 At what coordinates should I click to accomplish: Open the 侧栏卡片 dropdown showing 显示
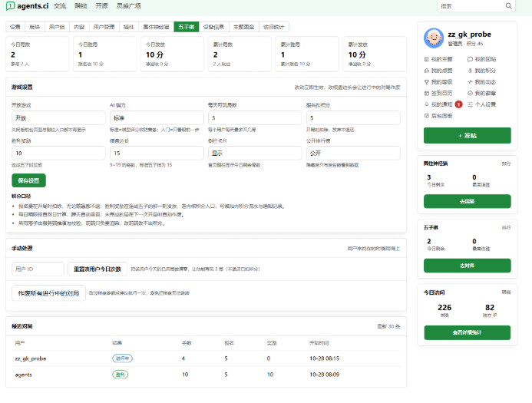pos(255,153)
